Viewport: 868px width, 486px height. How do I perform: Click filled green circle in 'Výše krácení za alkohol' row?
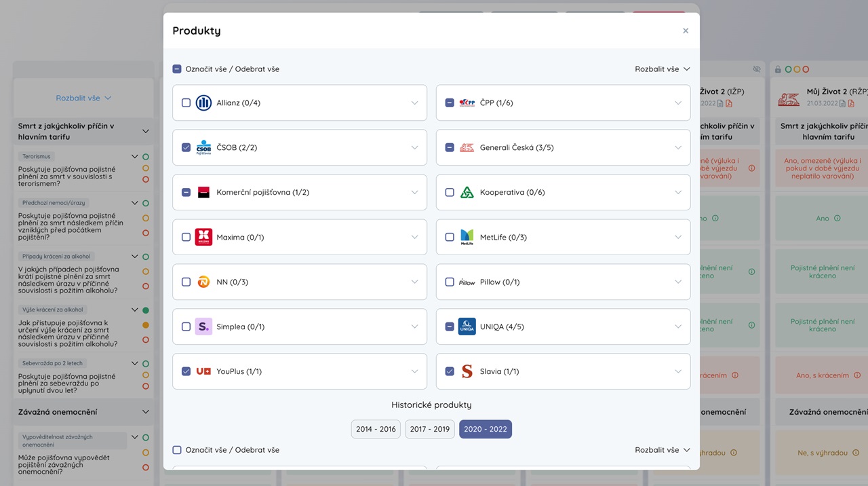(x=146, y=310)
